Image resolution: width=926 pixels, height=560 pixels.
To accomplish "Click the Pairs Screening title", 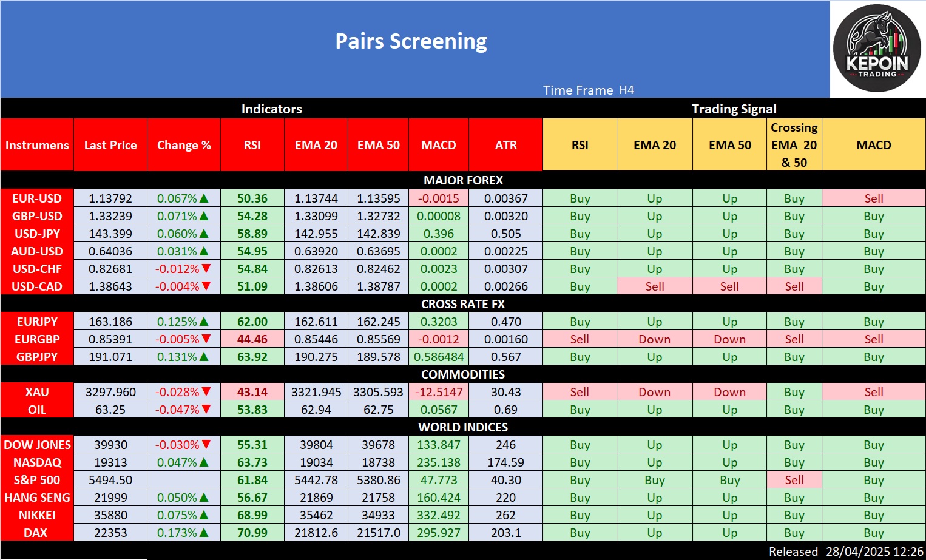I will tap(411, 41).
